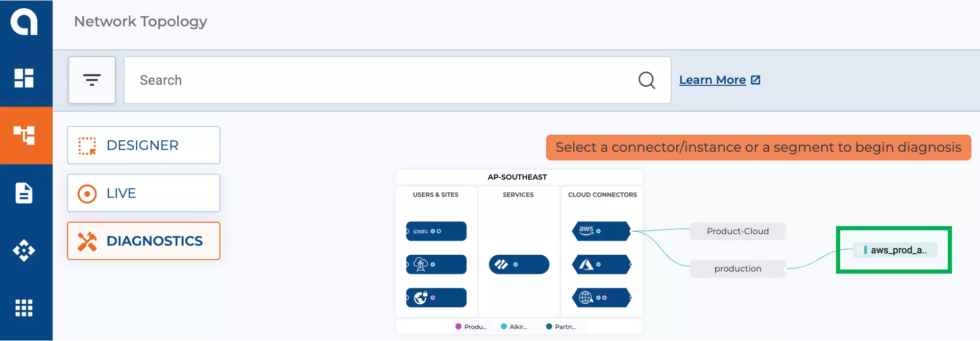Select the Palo Alto service node

coord(519,264)
